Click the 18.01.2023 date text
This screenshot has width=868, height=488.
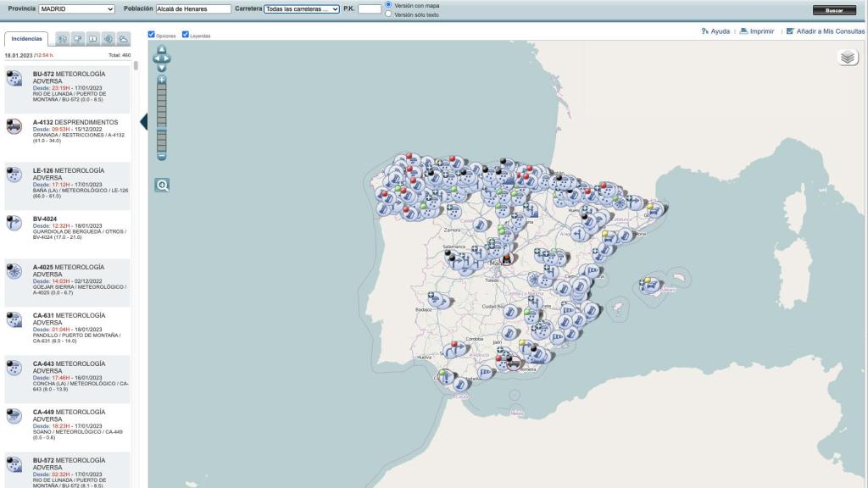pos(19,55)
